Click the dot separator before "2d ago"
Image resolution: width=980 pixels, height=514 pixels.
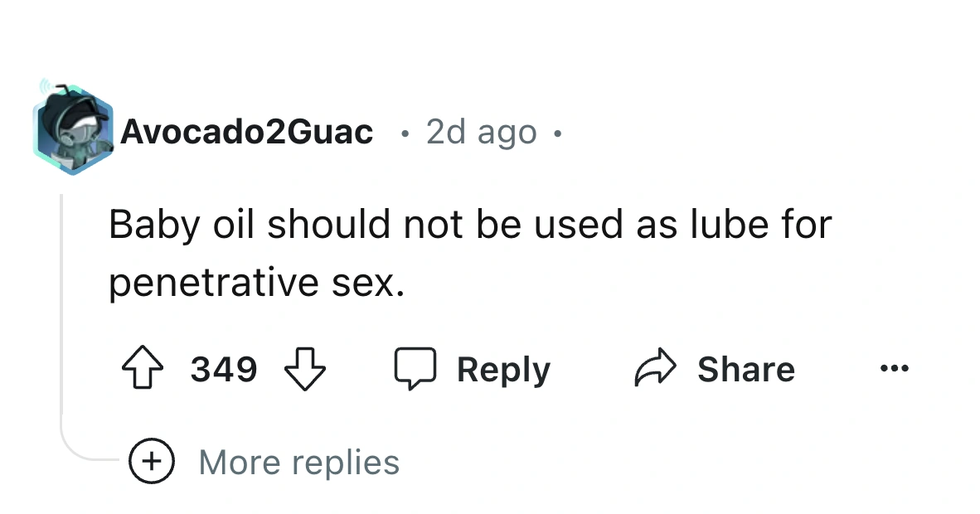[x=404, y=132]
